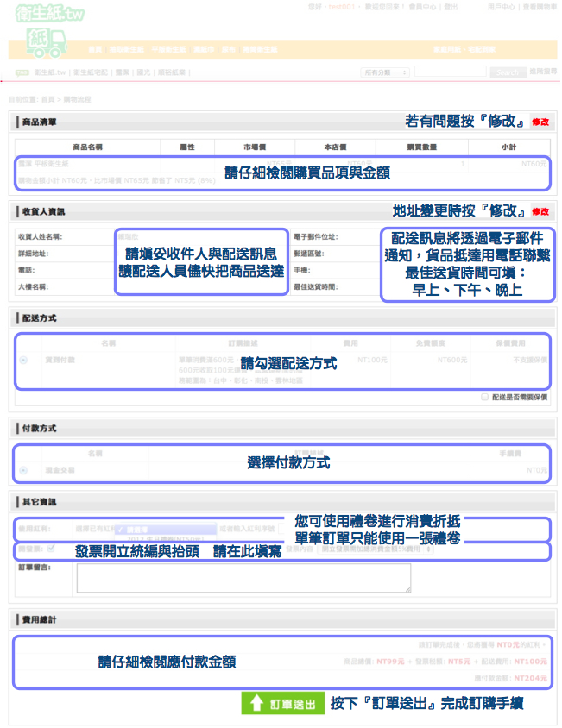Select the 貨到付款 delivery radio button
562x728 pixels.
[x=23, y=360]
